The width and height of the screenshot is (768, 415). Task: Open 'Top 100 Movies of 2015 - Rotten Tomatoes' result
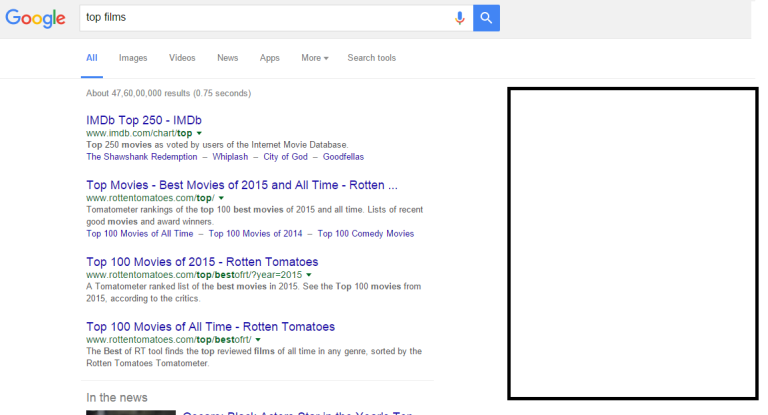[202, 262]
